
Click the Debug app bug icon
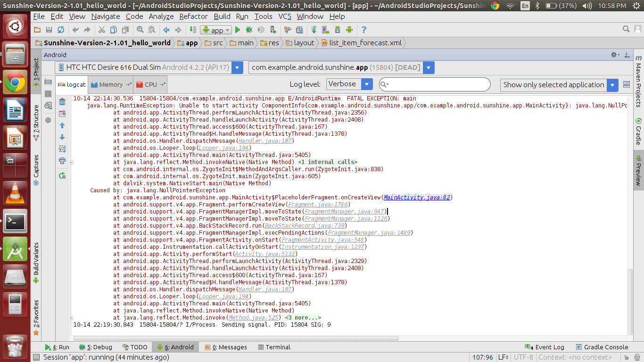[x=249, y=30]
